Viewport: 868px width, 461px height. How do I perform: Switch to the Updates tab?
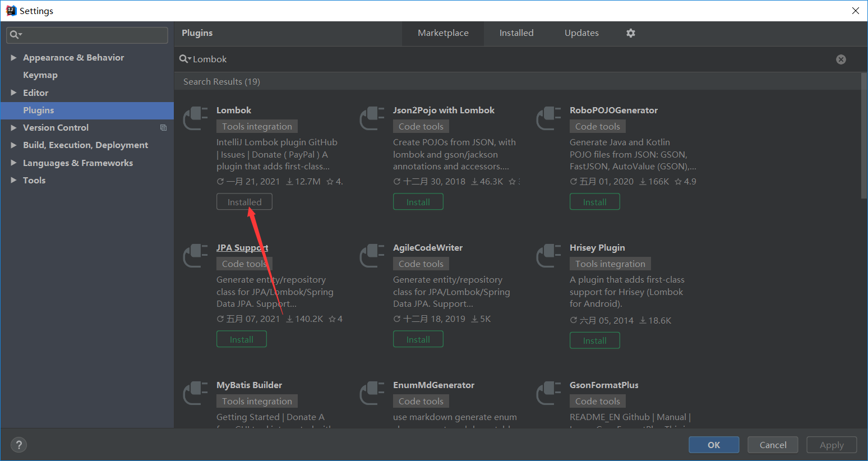click(x=581, y=33)
